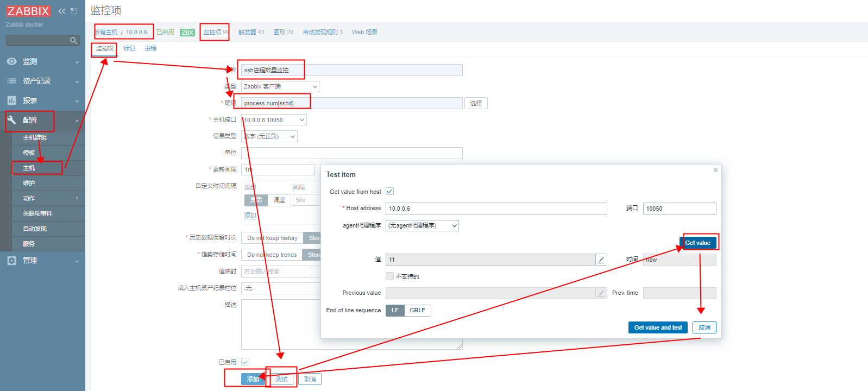The image size is (868, 391).
Task: Click the search magnifier icon in sidebar
Action: [x=73, y=41]
